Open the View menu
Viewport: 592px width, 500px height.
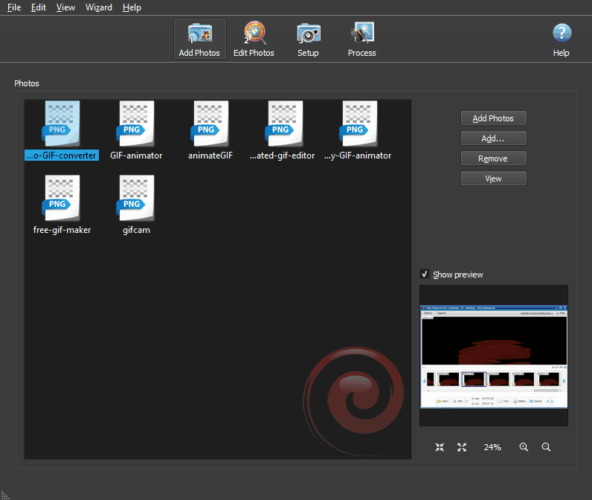66,8
